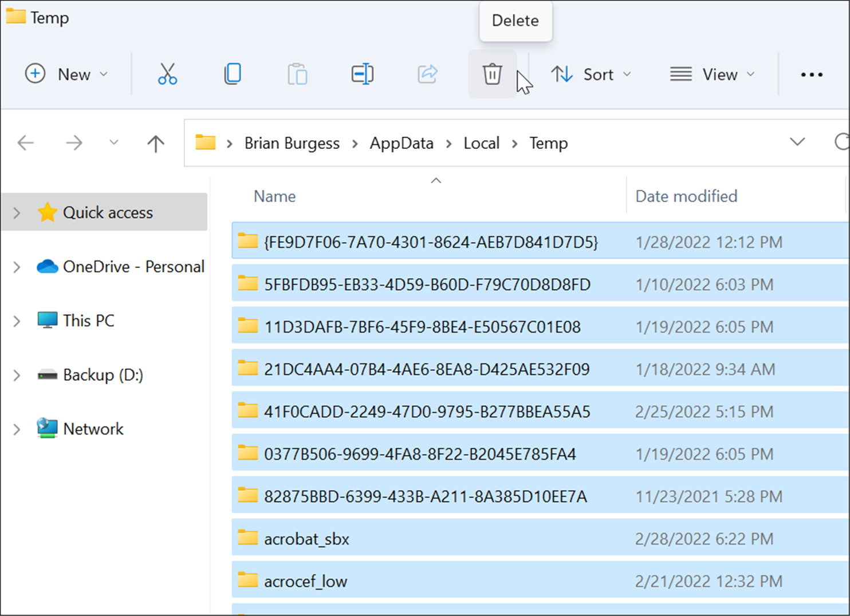Expand the Network section
Viewport: 850px width, 616px height.
tap(16, 429)
